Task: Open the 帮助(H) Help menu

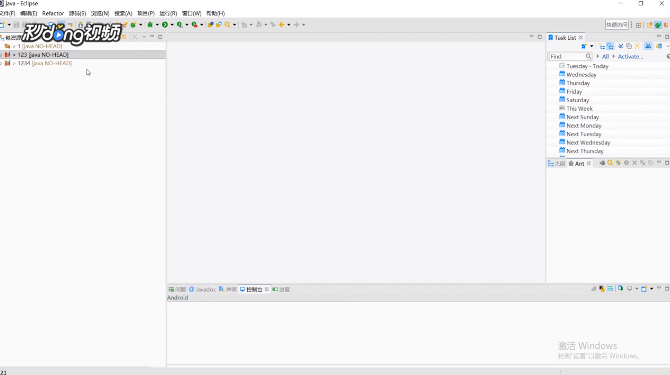Action: point(215,13)
